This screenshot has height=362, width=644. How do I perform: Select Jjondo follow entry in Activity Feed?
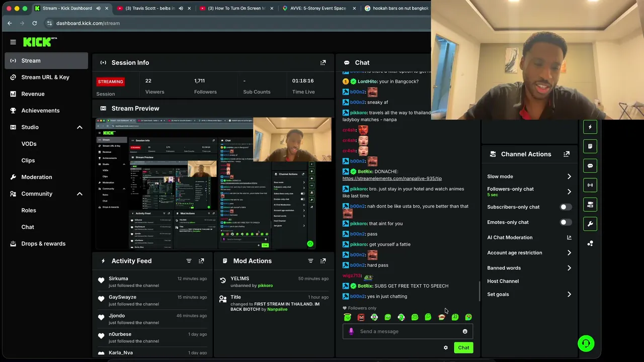pos(153,319)
